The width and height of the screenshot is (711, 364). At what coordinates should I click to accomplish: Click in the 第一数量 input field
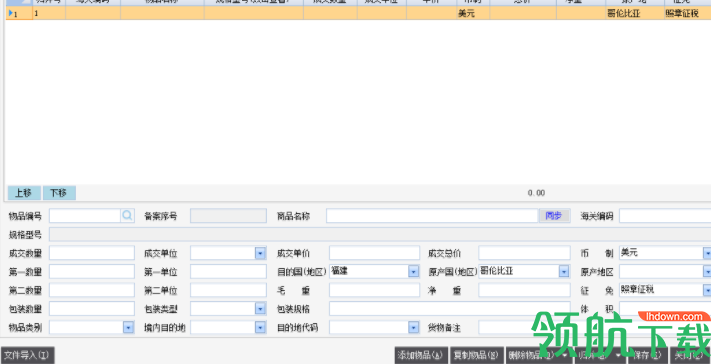92,272
